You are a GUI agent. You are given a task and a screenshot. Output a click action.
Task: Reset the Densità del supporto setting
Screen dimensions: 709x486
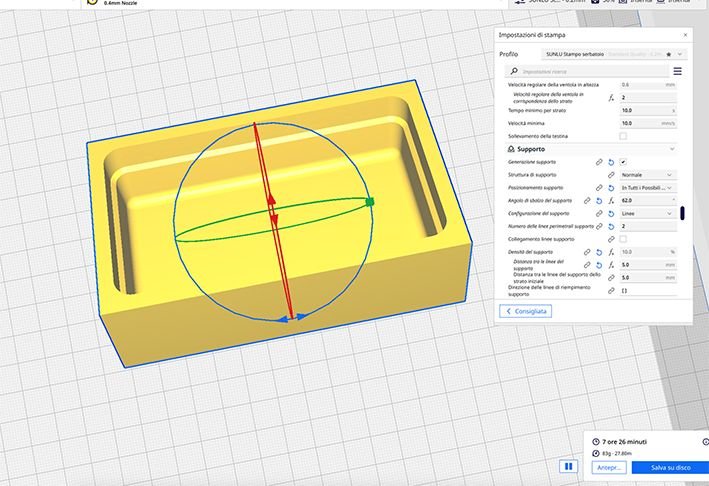click(x=599, y=252)
